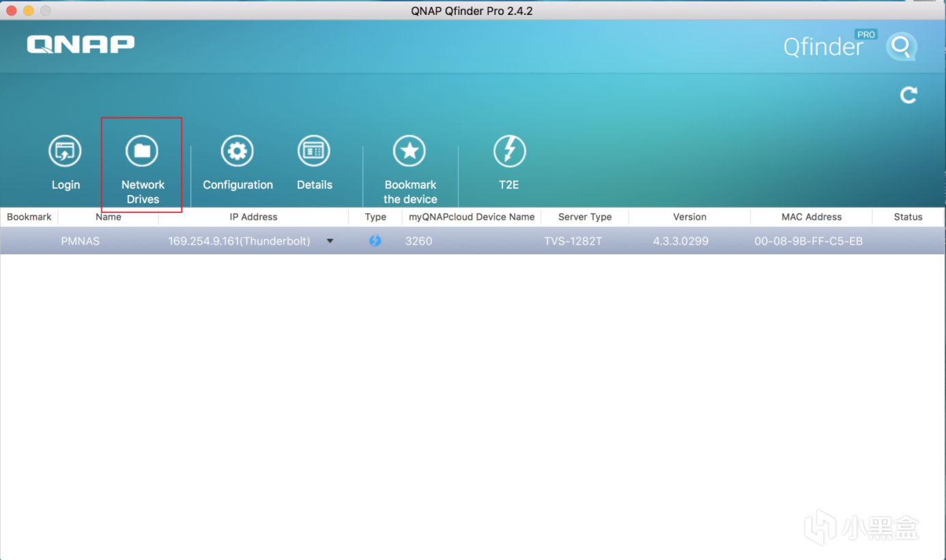Click the T2E lightning icon
The width and height of the screenshot is (946, 560).
pos(509,151)
